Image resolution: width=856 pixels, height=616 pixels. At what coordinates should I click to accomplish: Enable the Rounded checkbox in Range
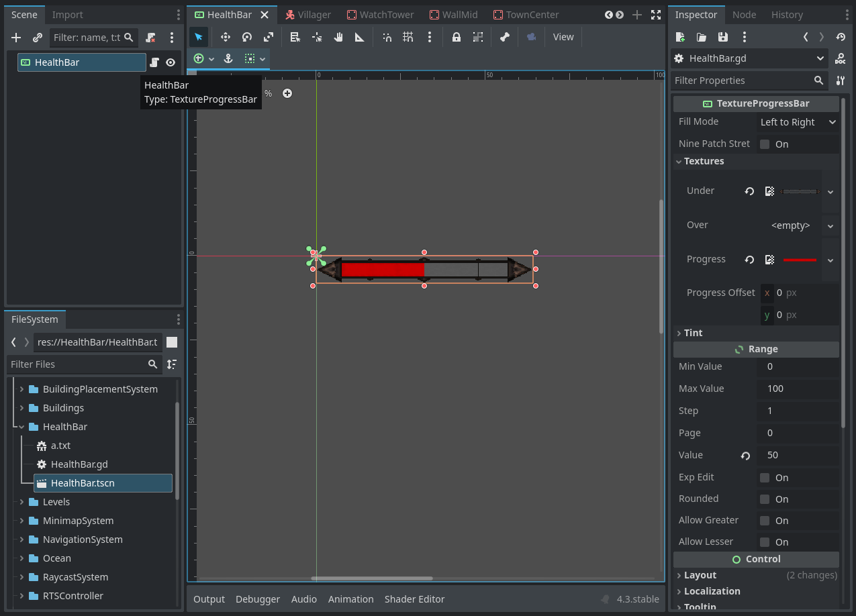(765, 499)
